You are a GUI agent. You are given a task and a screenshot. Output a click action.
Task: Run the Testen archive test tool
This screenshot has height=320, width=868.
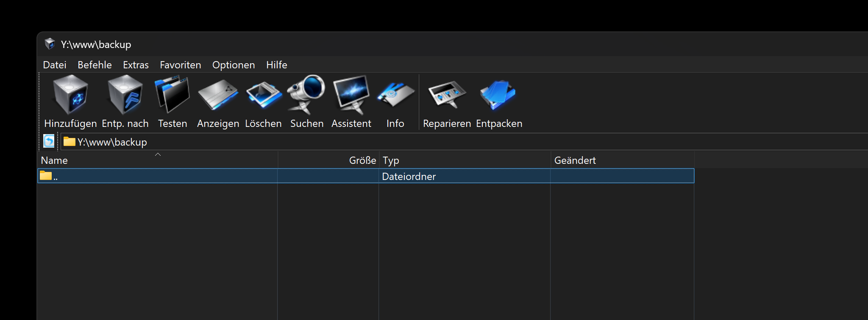coord(172,95)
